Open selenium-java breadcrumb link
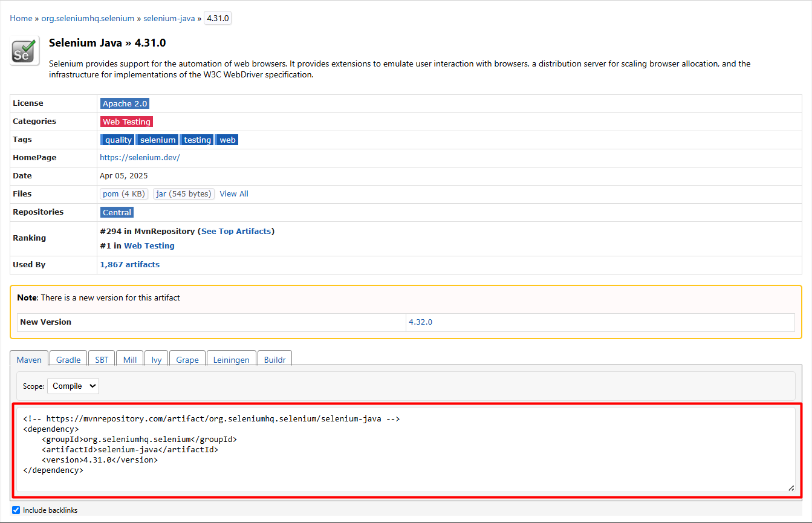 (169, 18)
